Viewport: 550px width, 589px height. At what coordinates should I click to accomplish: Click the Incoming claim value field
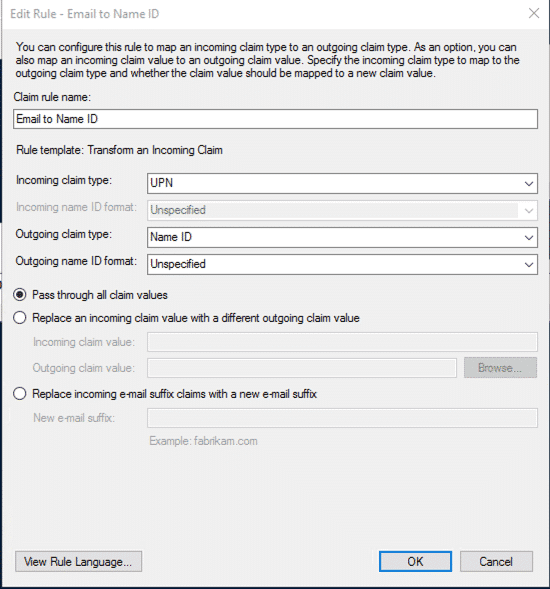coord(342,342)
